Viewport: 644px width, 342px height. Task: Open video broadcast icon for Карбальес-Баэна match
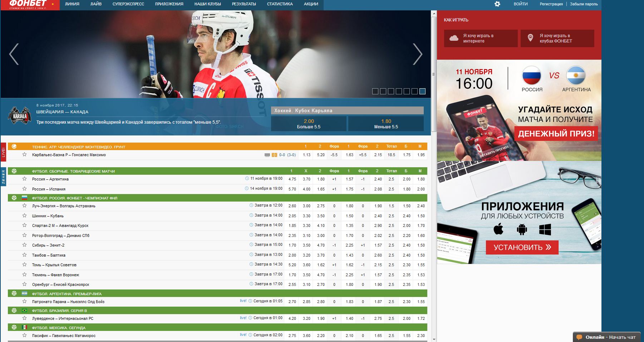tap(267, 155)
